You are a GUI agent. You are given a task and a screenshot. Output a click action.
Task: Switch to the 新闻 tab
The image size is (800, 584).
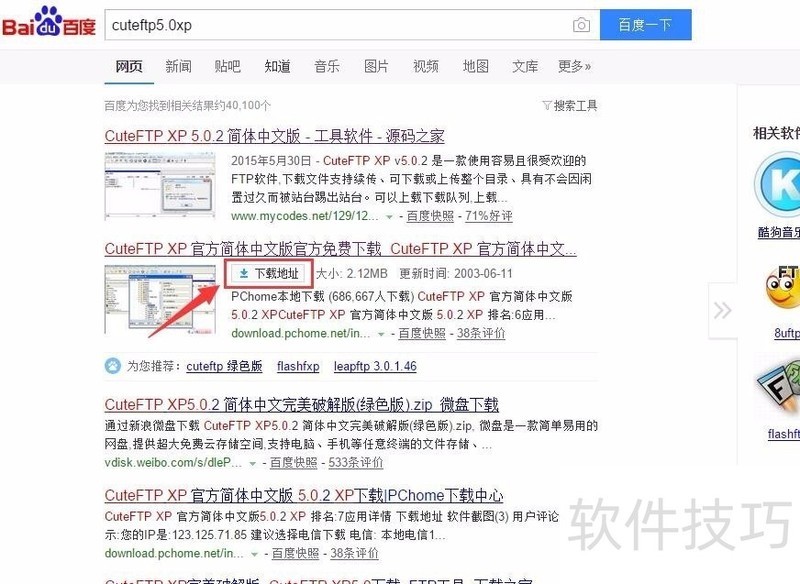[x=178, y=66]
